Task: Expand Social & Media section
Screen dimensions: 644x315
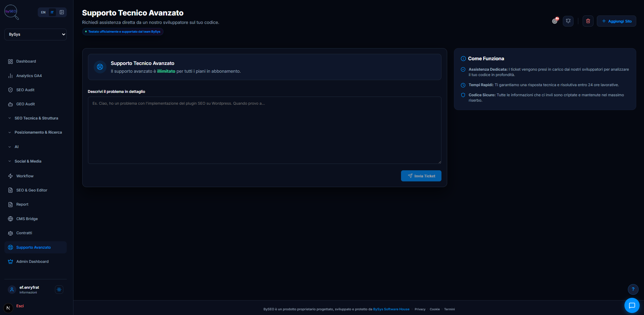Action: [35, 161]
